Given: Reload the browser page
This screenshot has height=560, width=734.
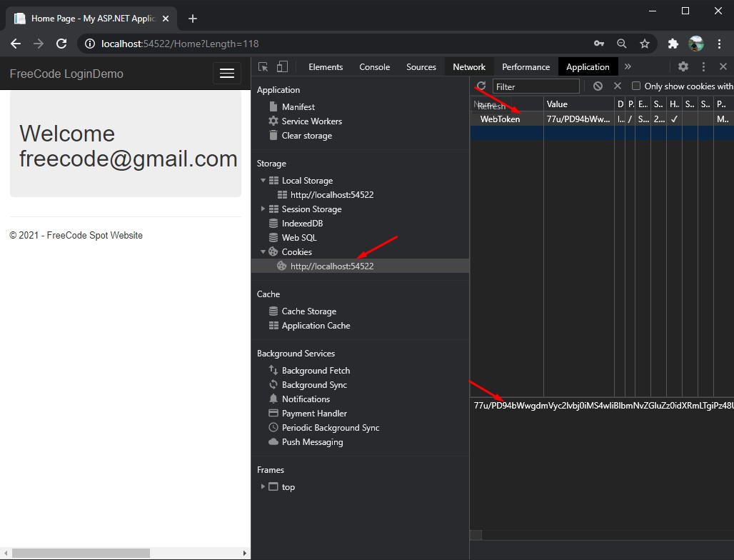Looking at the screenshot, I should click(61, 44).
